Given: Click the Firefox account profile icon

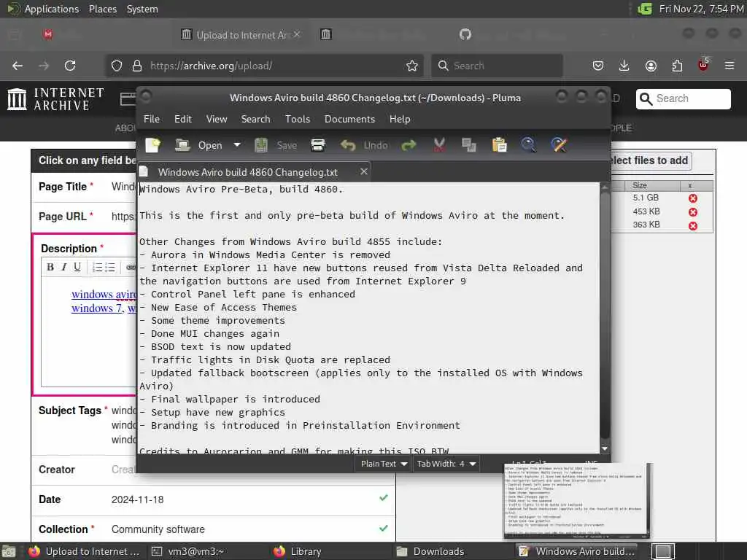Looking at the screenshot, I should click(x=651, y=66).
